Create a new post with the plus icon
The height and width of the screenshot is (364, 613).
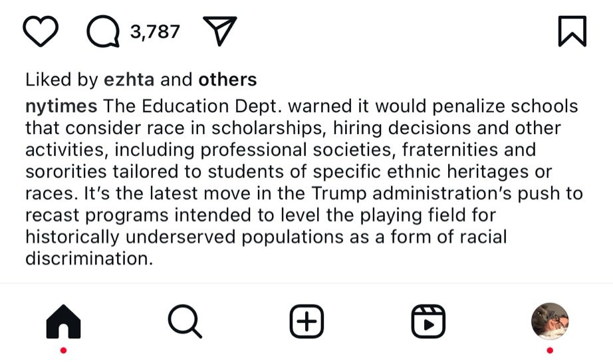coord(306,322)
